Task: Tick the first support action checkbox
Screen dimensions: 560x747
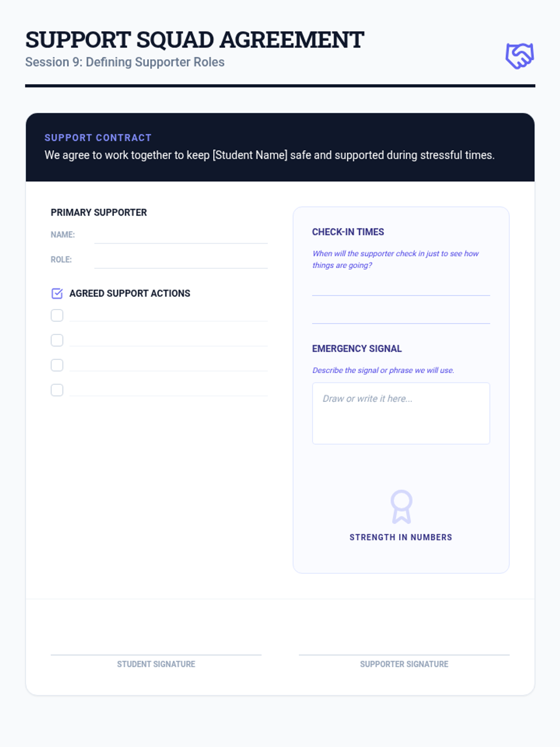Action: point(57,316)
